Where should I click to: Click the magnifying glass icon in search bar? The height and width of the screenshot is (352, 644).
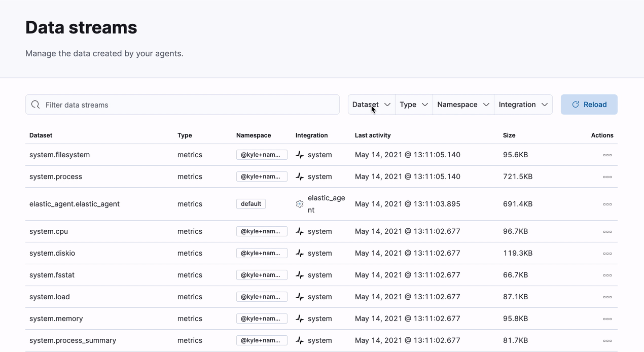(35, 104)
